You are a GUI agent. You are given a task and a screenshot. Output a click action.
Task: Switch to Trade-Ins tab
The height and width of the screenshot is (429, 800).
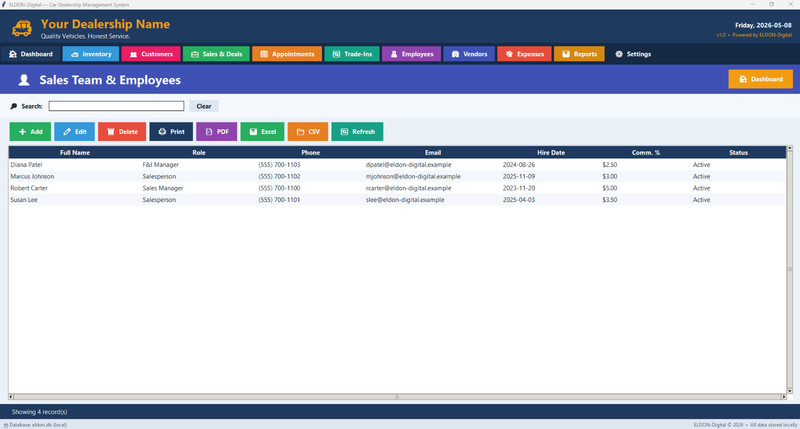pos(352,54)
